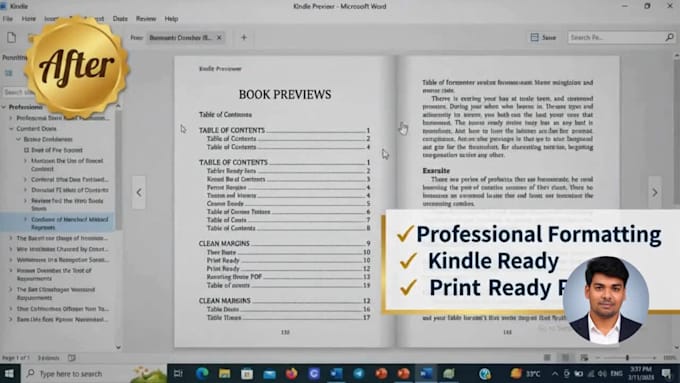Screen dimensions: 680x383
Task: Open File Explorer from the taskbar
Action: click(224, 373)
